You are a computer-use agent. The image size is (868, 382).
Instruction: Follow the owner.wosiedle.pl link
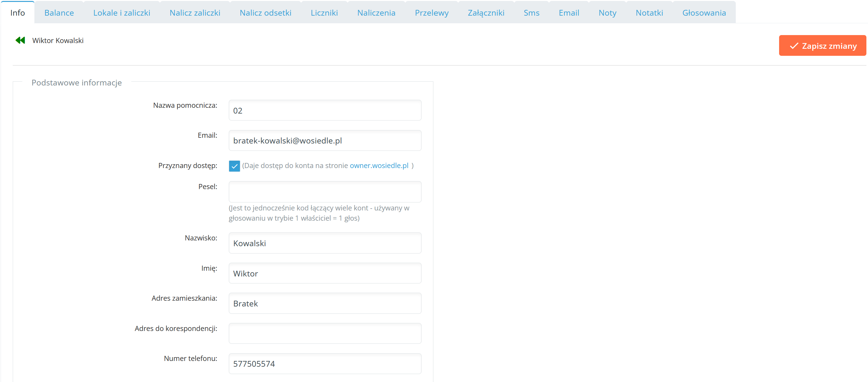click(379, 165)
